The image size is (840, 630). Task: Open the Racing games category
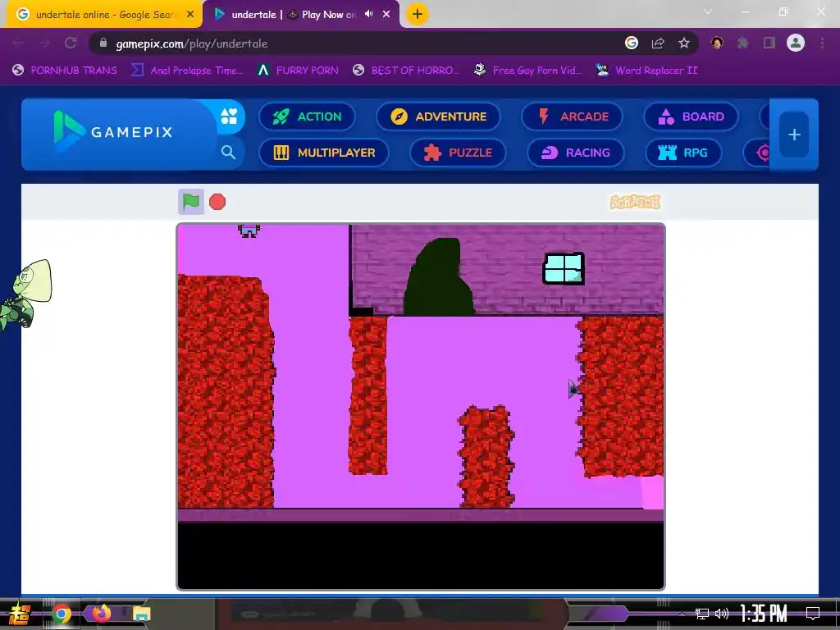[x=576, y=153]
